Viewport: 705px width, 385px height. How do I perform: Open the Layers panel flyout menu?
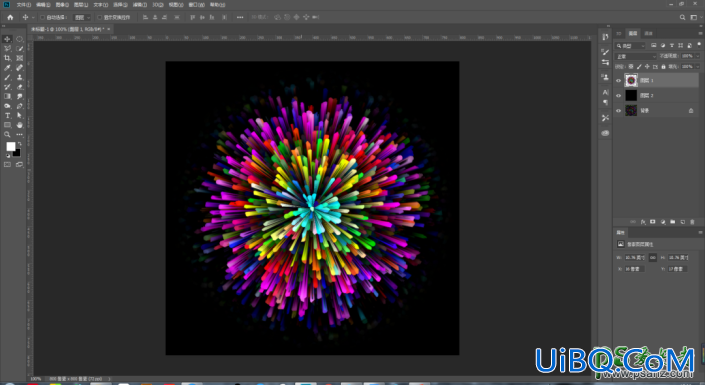point(701,33)
